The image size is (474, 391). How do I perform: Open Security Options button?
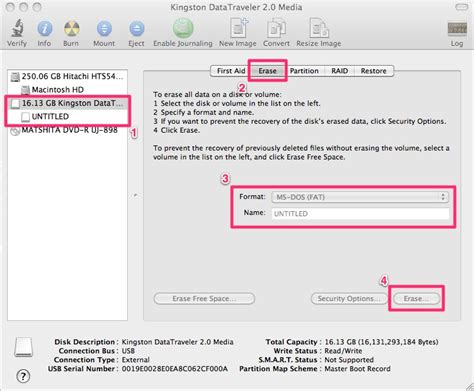349,299
